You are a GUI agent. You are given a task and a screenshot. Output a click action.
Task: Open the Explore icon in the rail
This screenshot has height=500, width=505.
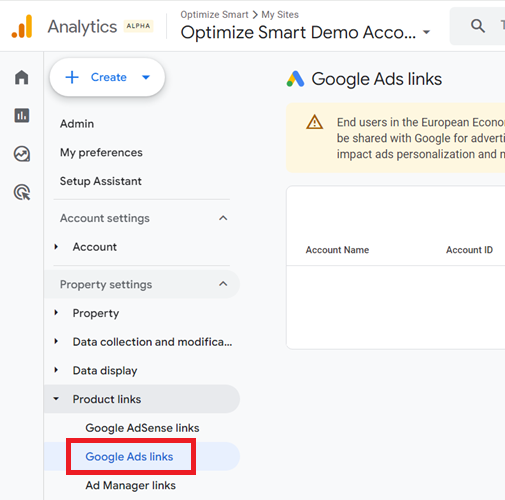coord(22,154)
